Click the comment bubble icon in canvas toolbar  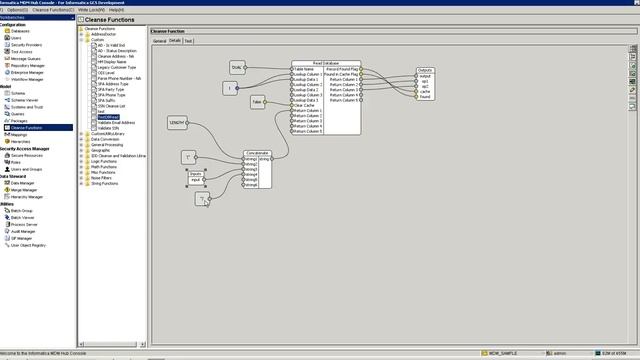632,107
